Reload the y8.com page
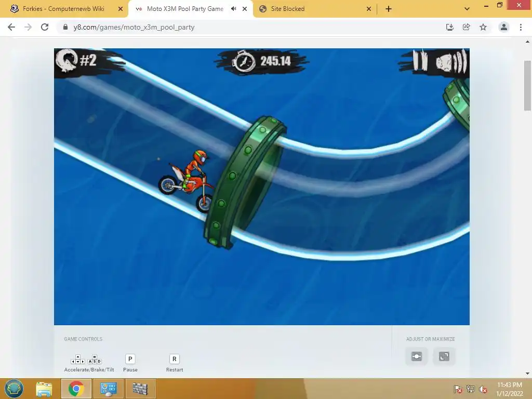 coord(45,27)
